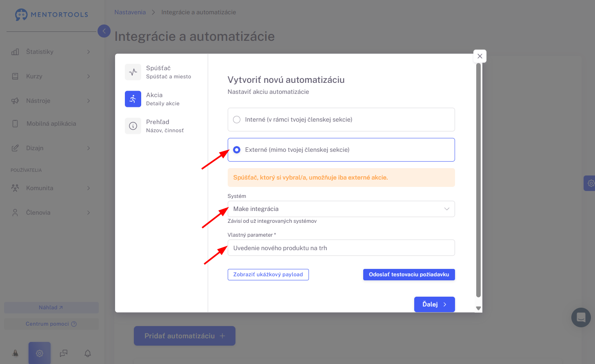Click the settings gear in bottom bar
Screen dimensions: 595x364
40,353
